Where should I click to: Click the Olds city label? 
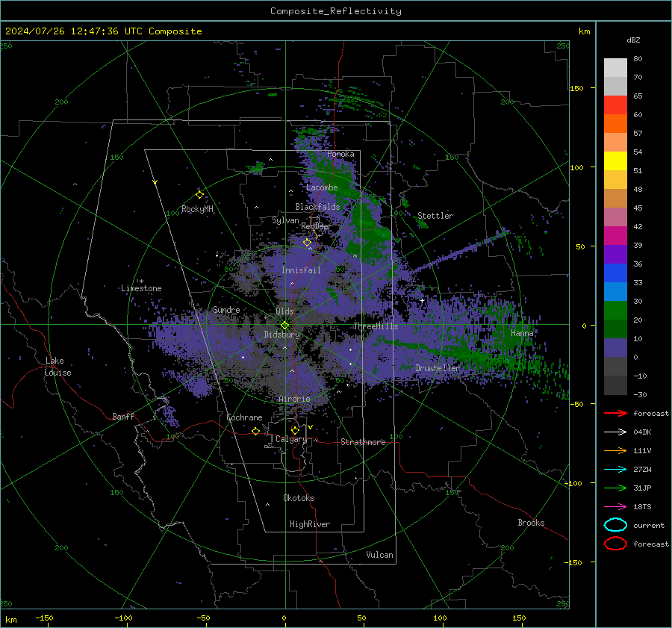click(284, 311)
